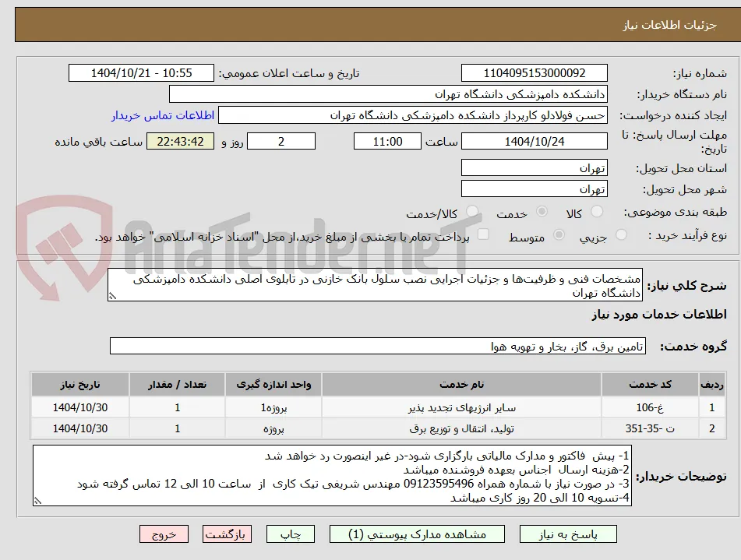Viewport: 741px width, 560px height.
Task: Click the خروج exit button
Action: pyautogui.click(x=164, y=534)
